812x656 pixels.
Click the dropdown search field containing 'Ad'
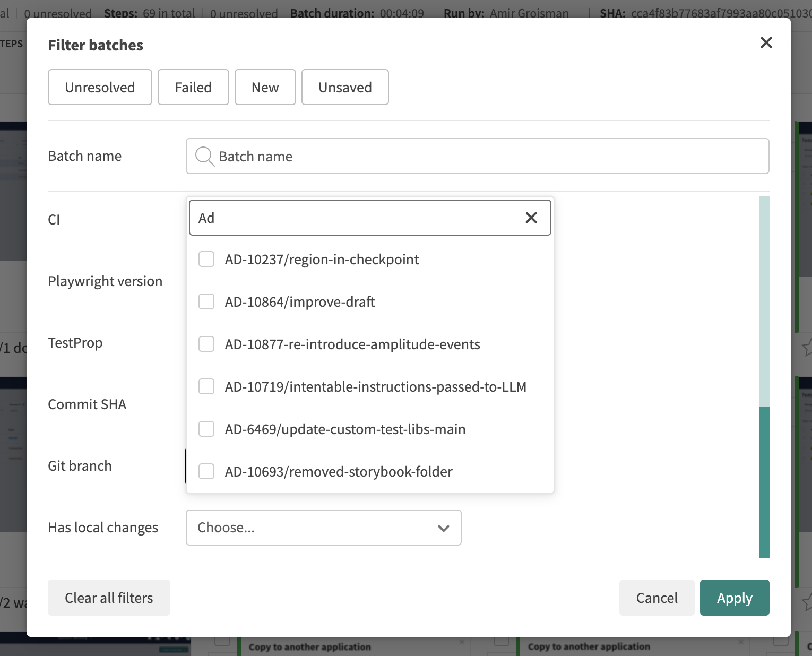tap(356, 218)
